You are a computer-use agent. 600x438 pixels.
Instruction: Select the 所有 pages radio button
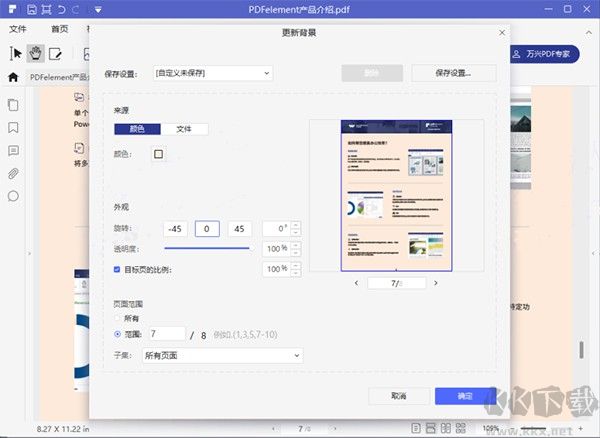pos(117,318)
